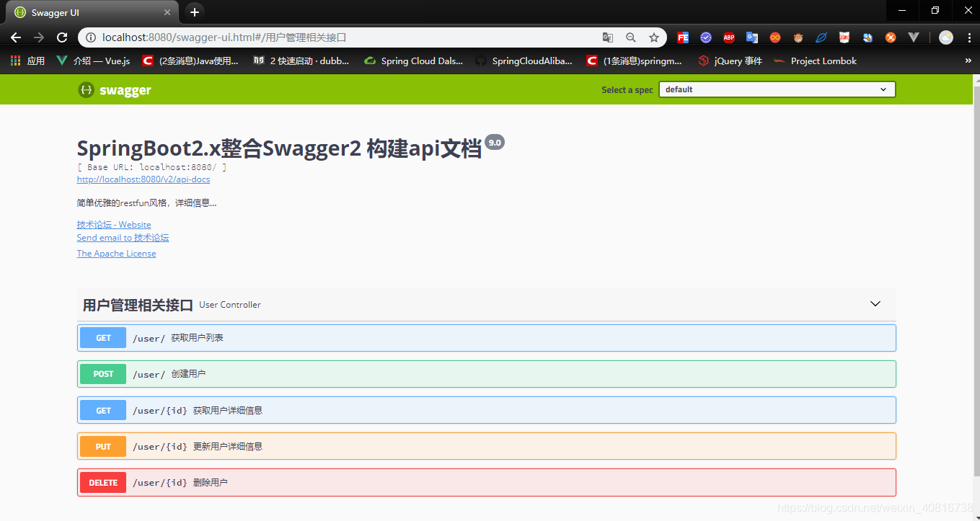Open the purple checkmark extension icon
Viewport: 980px width, 521px height.
(x=706, y=37)
